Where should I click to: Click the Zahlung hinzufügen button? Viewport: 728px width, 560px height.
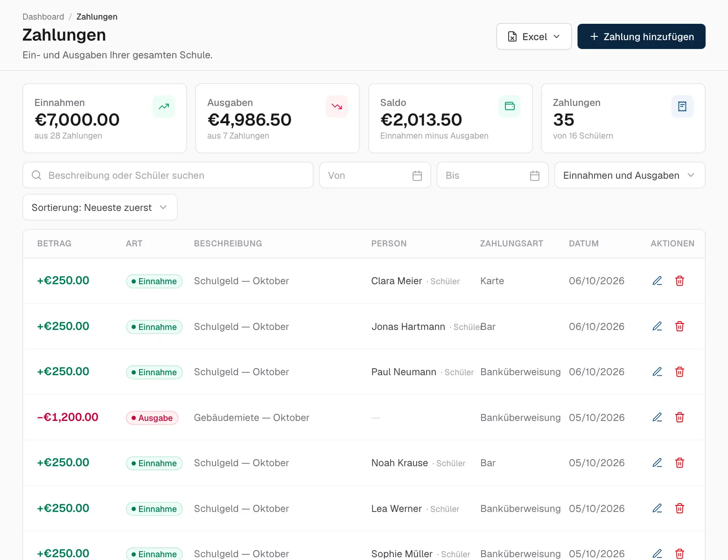point(641,36)
